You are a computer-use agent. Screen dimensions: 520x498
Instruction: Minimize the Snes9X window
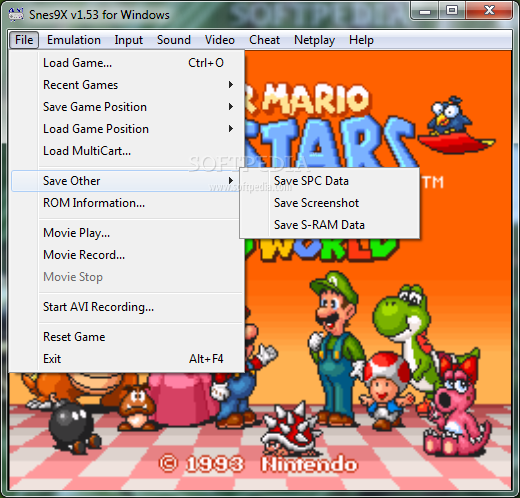tap(424, 11)
